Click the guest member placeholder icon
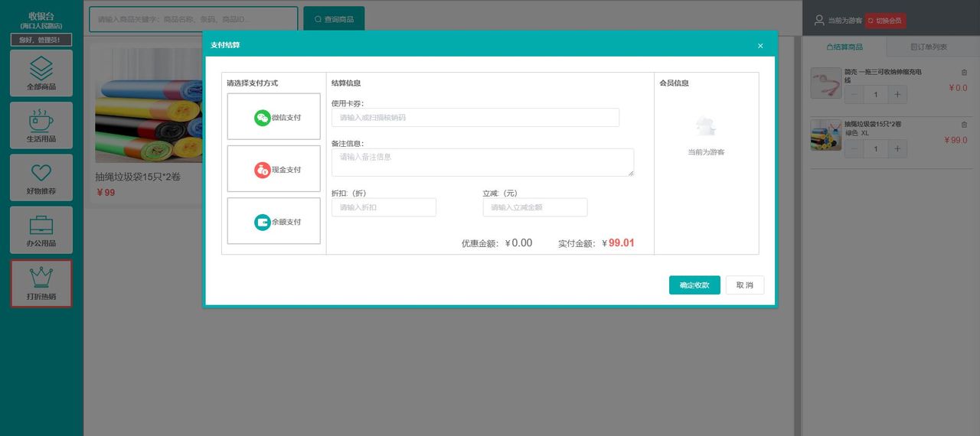980x436 pixels. 706,126
